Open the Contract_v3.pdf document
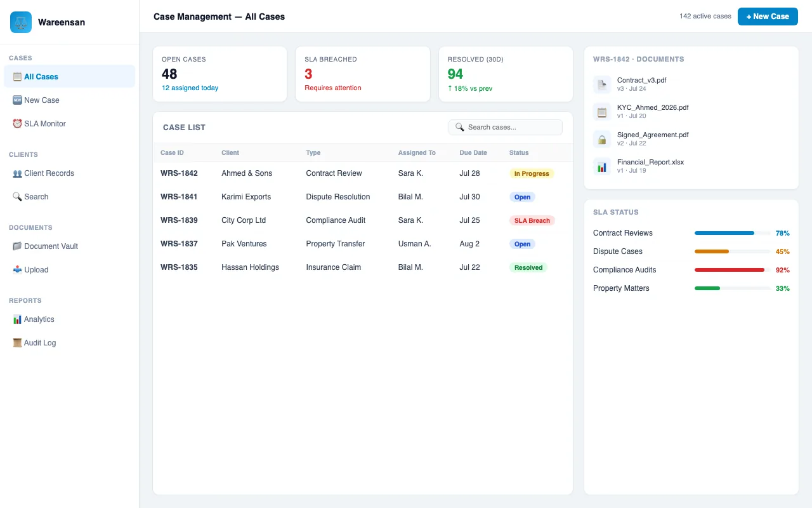This screenshot has height=508, width=812. pos(691,84)
